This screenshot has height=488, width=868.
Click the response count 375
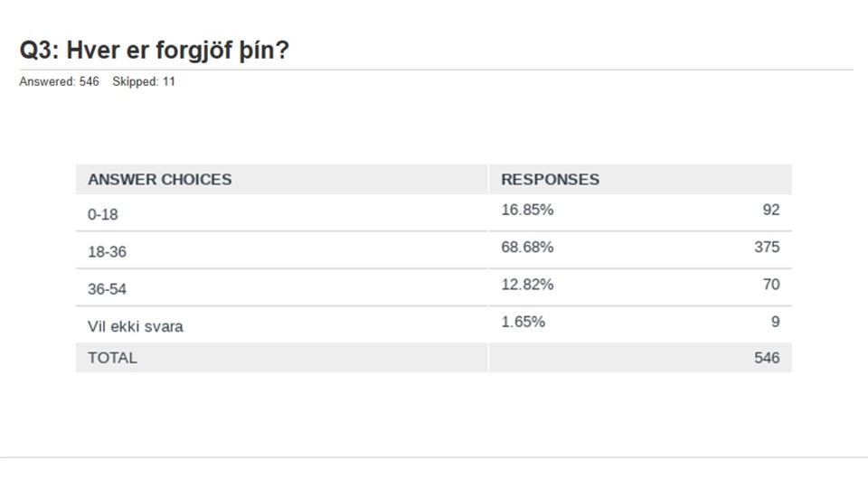pyautogui.click(x=768, y=247)
